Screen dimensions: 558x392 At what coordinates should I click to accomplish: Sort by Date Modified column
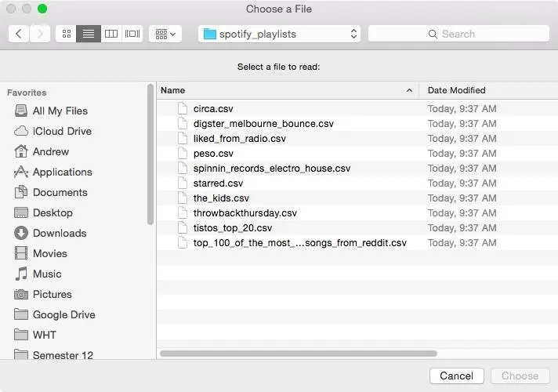coord(488,90)
